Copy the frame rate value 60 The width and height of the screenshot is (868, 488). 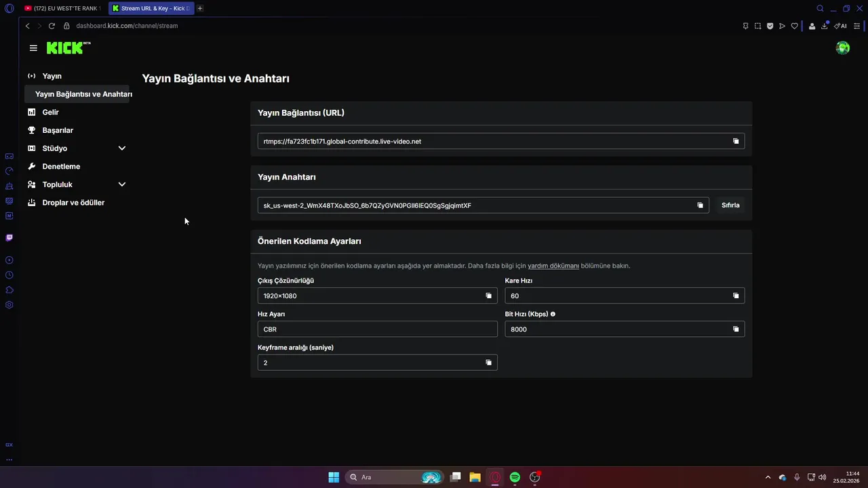736,296
